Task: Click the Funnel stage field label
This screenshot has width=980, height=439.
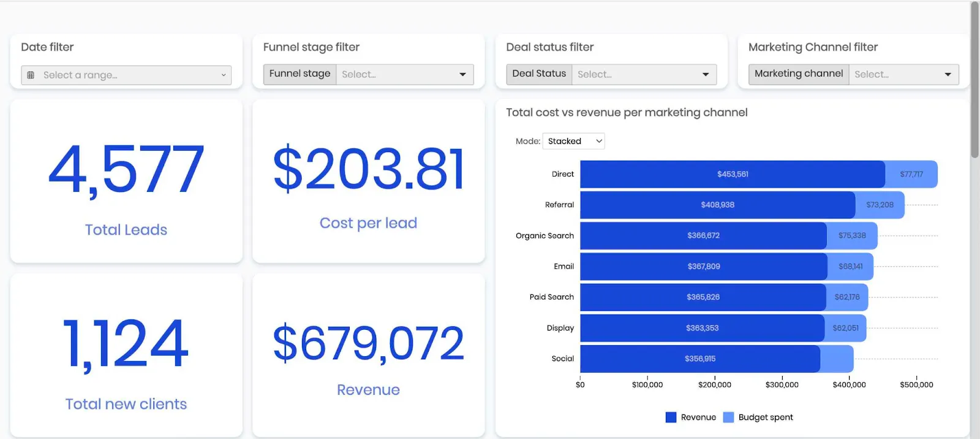Action: pyautogui.click(x=300, y=74)
